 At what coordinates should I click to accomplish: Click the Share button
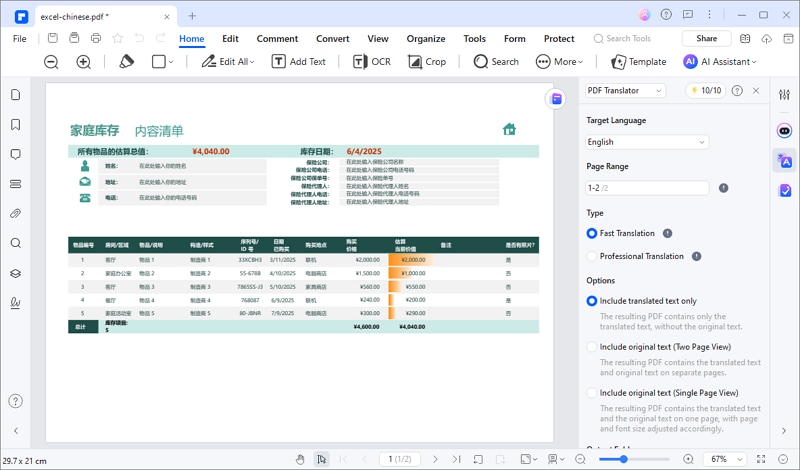(706, 38)
